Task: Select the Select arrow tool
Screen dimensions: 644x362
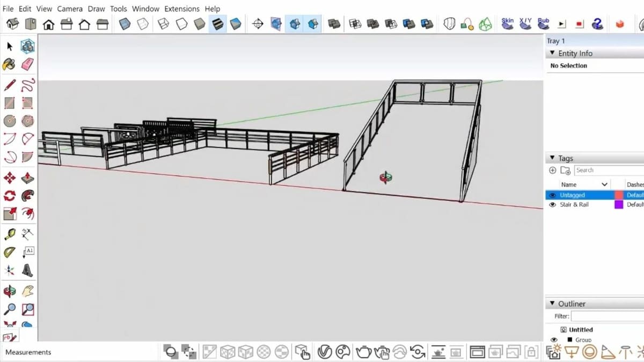Action: pyautogui.click(x=10, y=47)
